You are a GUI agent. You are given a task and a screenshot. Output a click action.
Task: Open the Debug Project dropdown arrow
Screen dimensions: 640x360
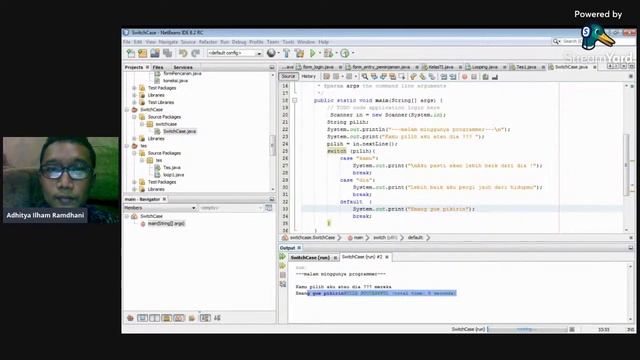click(336, 53)
